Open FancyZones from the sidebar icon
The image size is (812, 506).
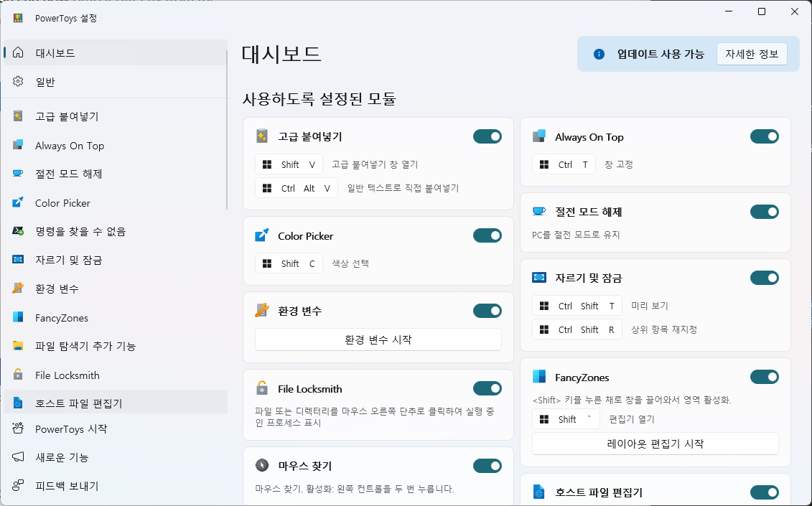[17, 317]
